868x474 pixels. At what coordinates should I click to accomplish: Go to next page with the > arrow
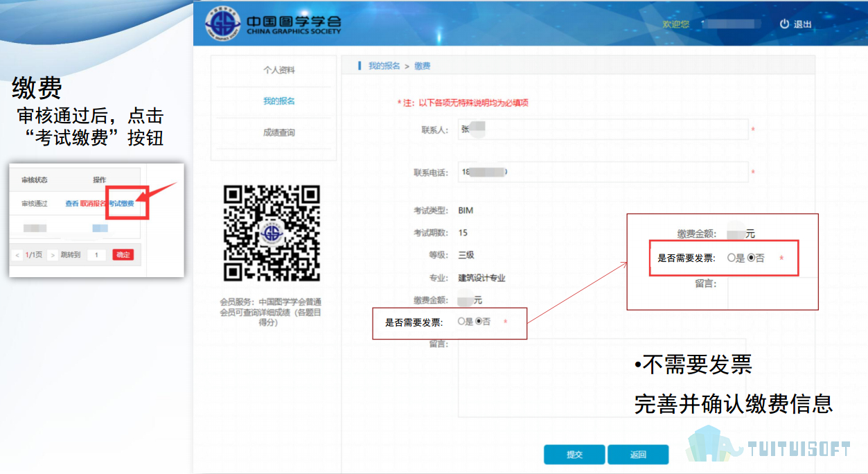point(52,255)
